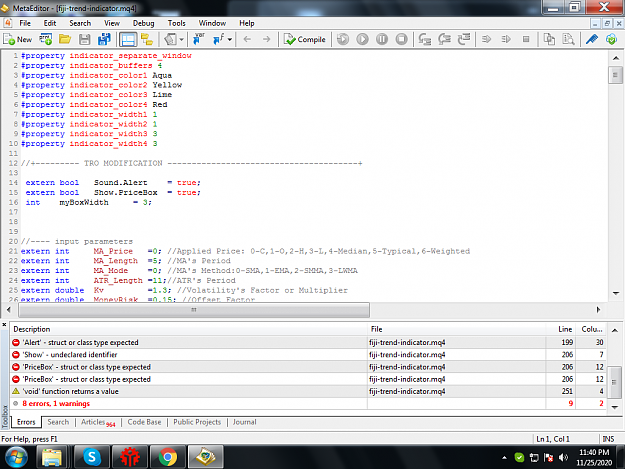Pause debugging icon
The height and width of the screenshot is (469, 625).
tap(382, 39)
